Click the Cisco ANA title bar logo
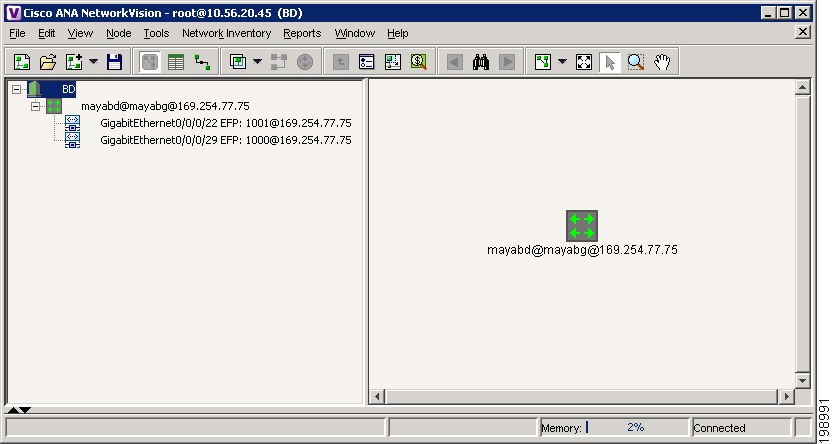833x444 pixels. pyautogui.click(x=14, y=13)
